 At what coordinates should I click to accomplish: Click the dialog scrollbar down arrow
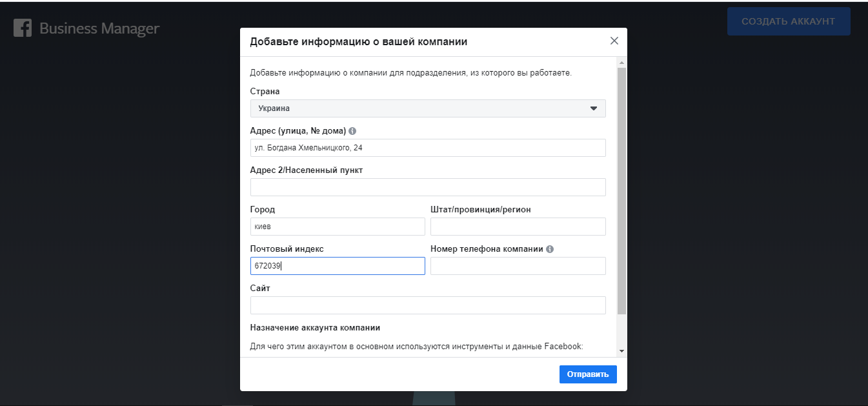coord(621,350)
